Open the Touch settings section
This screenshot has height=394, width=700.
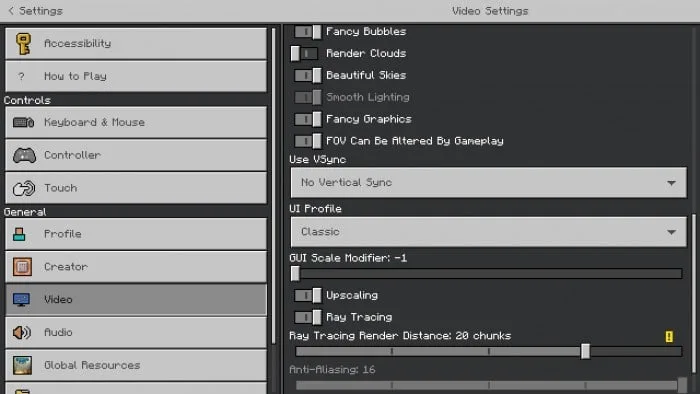[x=136, y=188]
